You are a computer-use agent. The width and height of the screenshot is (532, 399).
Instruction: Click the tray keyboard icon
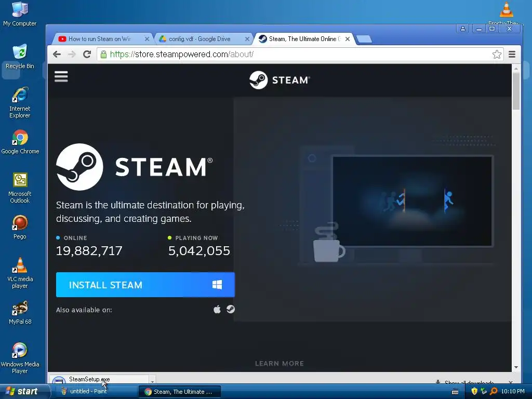click(455, 392)
